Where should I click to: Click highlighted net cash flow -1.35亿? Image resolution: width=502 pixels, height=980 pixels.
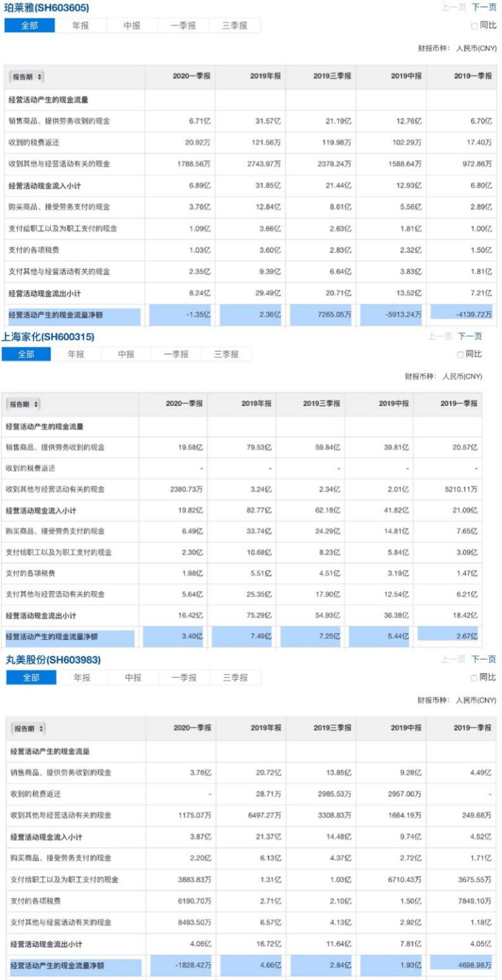click(198, 315)
